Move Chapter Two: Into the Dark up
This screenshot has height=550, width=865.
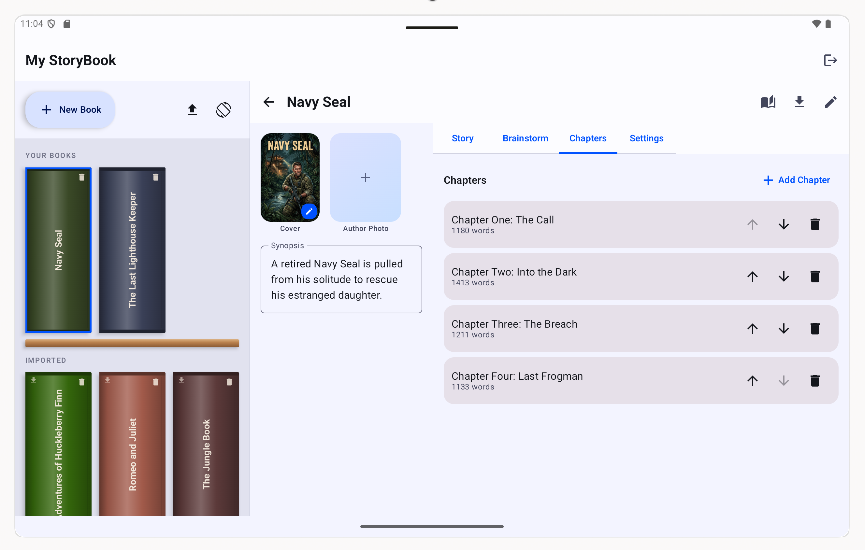point(752,276)
